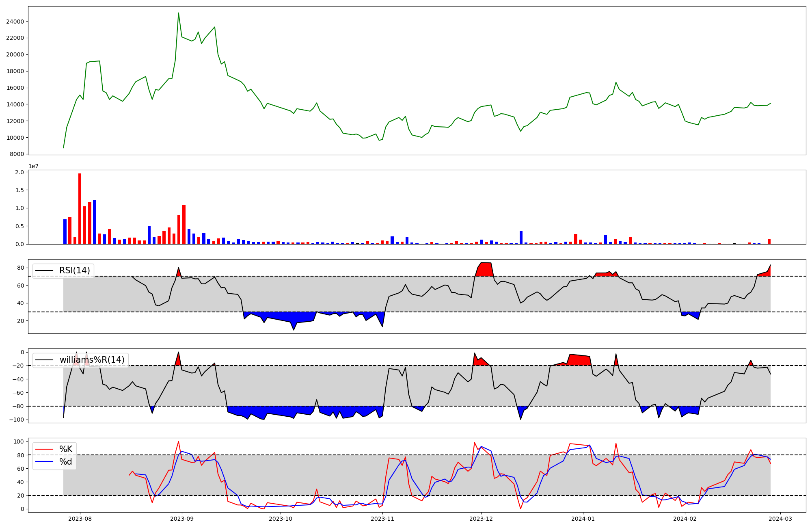Viewport: 812px width, 528px height.
Task: Click the williams%R(14) legend label
Action: point(92,360)
